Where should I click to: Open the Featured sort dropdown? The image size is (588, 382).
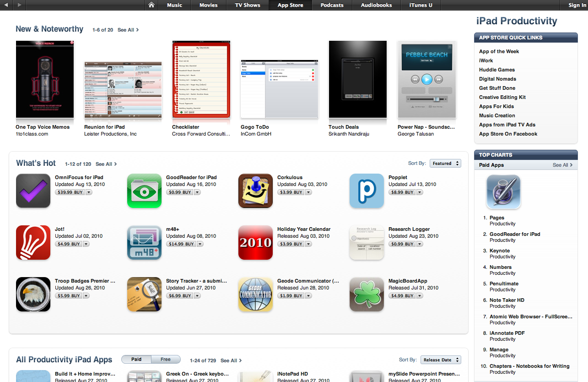(445, 164)
